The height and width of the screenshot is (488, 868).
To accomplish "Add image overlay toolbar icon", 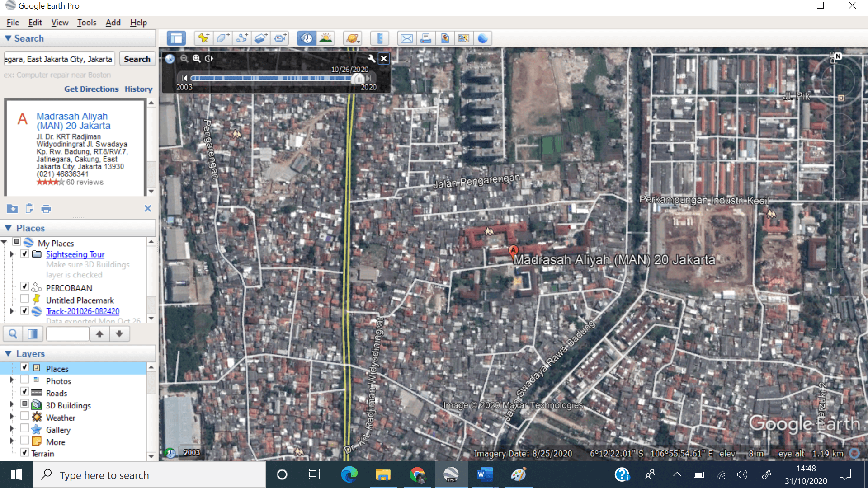I will pyautogui.click(x=261, y=38).
